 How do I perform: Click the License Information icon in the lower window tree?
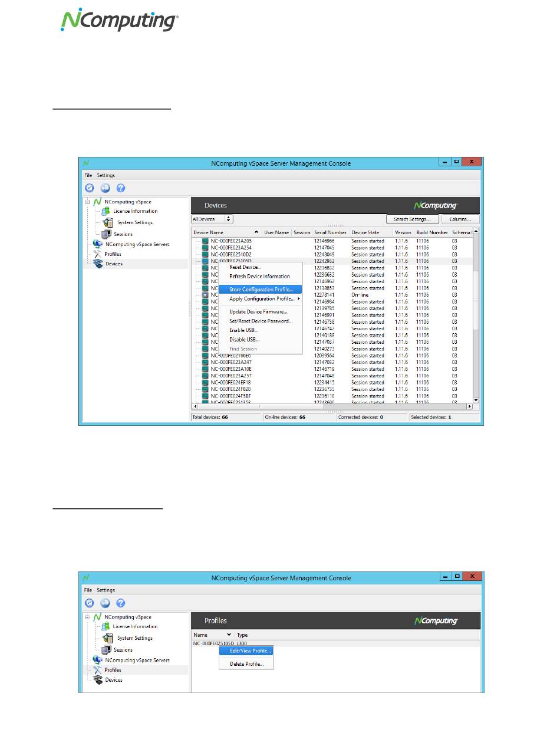coord(106,626)
